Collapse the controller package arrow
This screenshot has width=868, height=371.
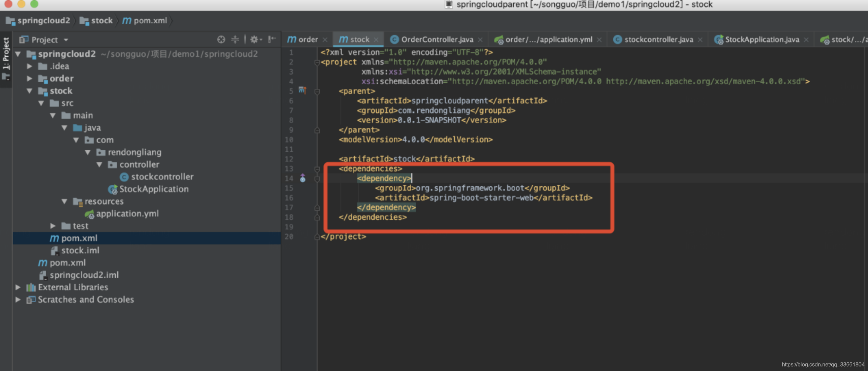click(99, 164)
